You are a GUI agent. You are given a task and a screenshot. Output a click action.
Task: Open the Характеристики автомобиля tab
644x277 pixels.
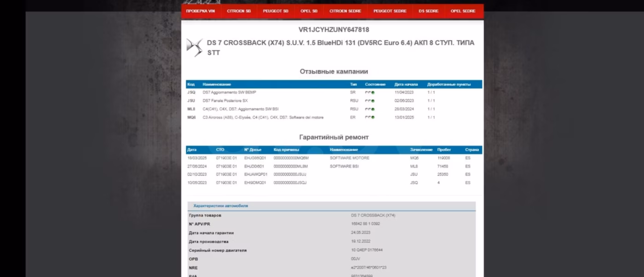221,206
